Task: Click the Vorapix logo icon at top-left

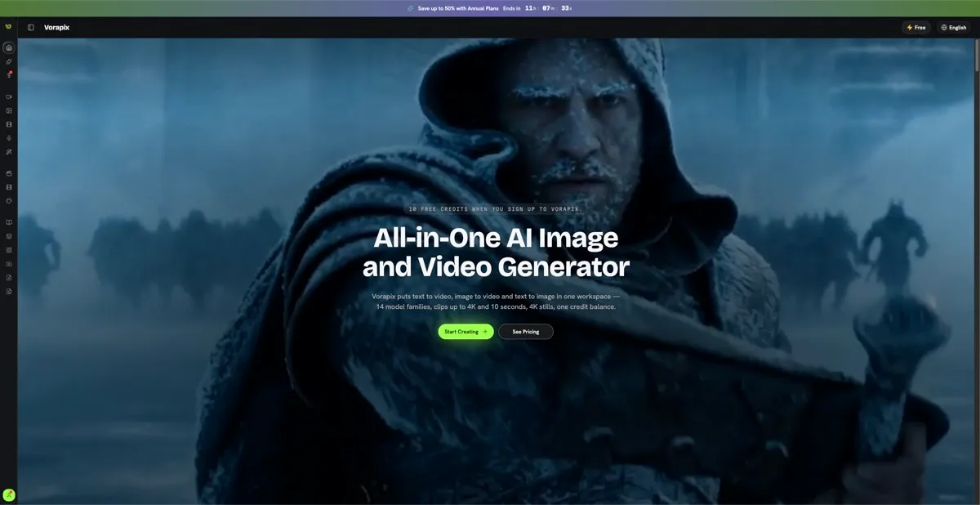Action: tap(8, 27)
